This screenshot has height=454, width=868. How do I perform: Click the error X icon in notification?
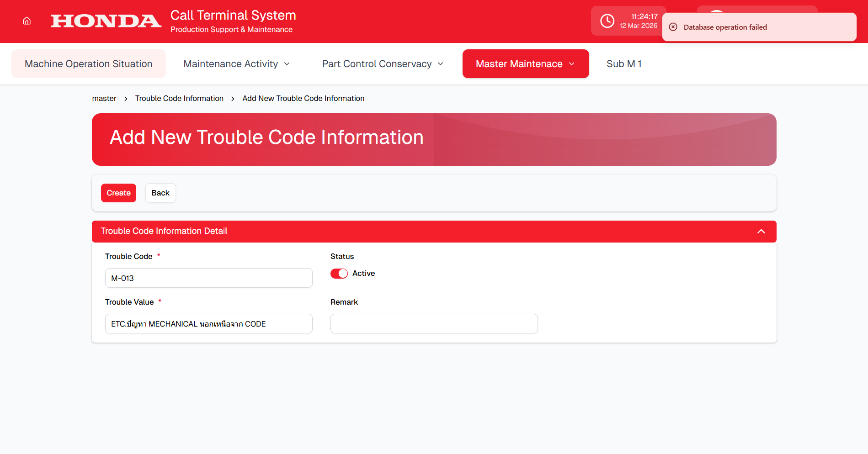click(673, 27)
